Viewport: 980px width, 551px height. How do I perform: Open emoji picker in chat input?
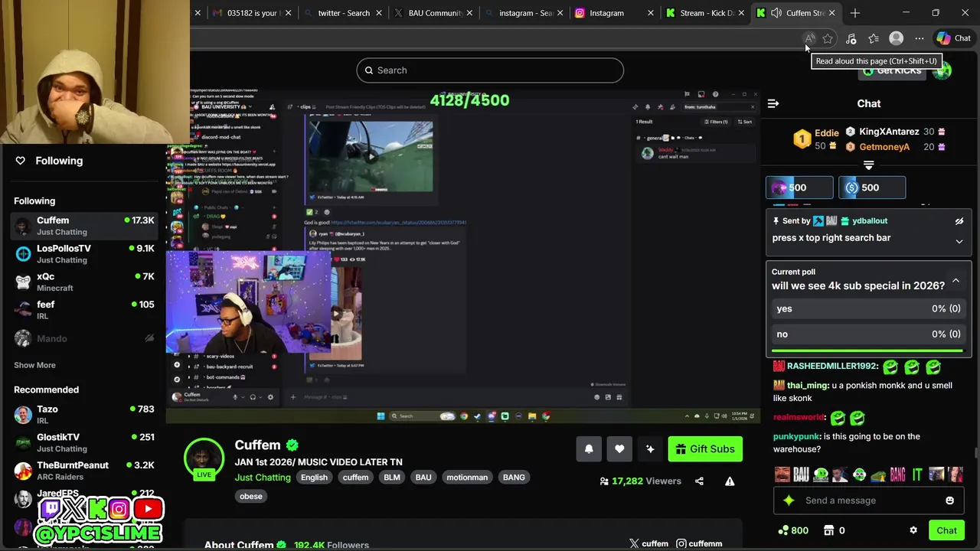tap(949, 500)
